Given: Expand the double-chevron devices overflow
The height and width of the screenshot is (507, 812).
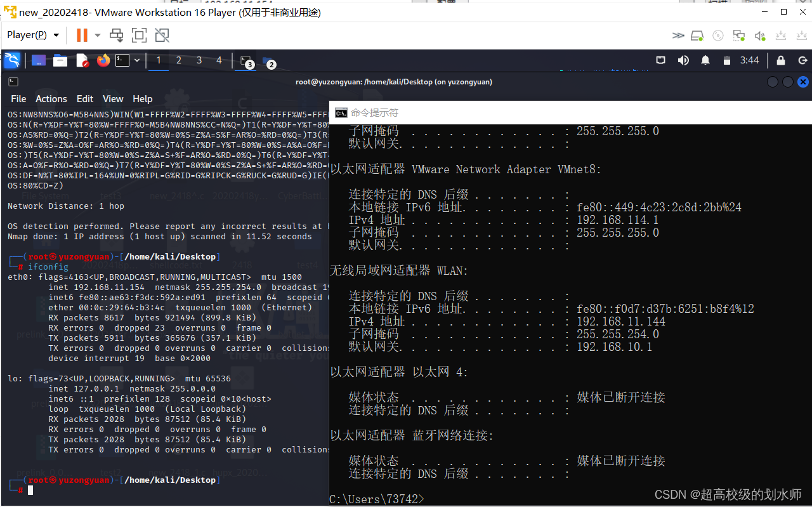Looking at the screenshot, I should (678, 36).
